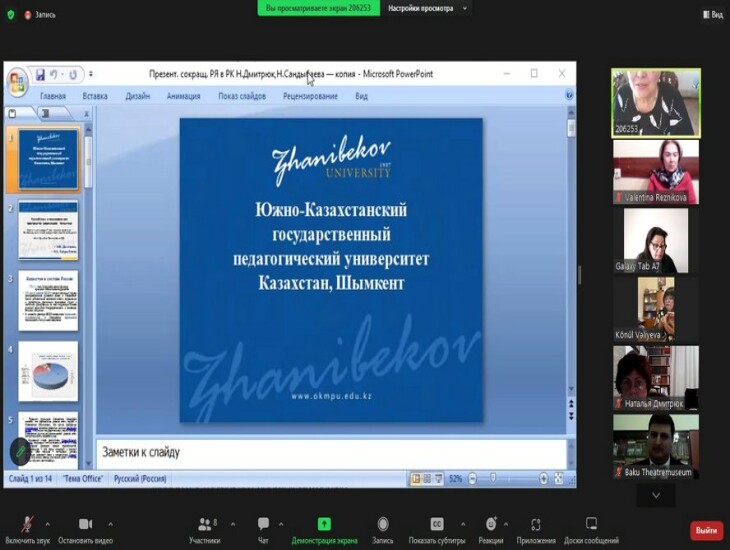Stop video with Остановить видео
730x550 pixels.
pyautogui.click(x=85, y=530)
